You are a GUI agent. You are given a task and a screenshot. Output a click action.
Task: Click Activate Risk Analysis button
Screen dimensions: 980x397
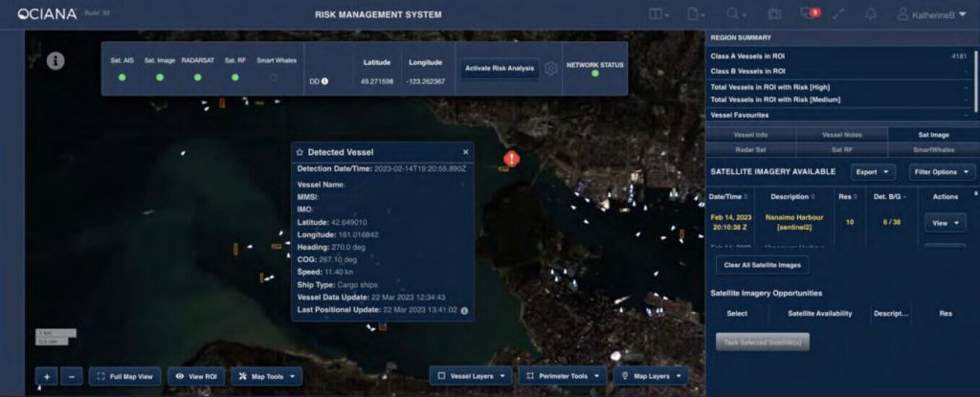click(x=499, y=68)
